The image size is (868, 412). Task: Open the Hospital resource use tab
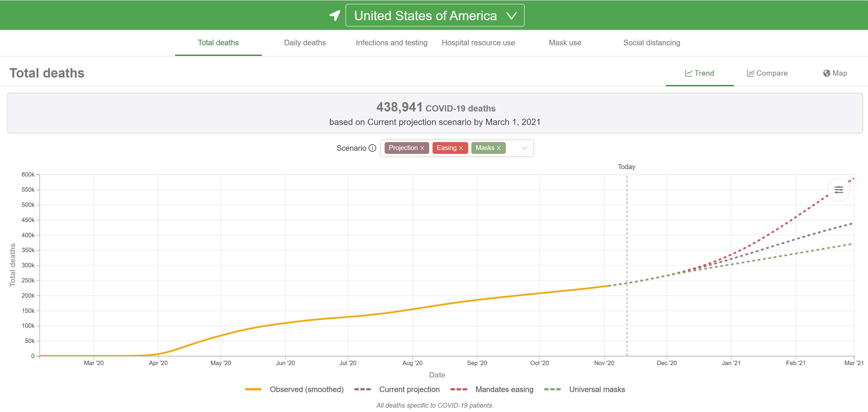pos(478,43)
